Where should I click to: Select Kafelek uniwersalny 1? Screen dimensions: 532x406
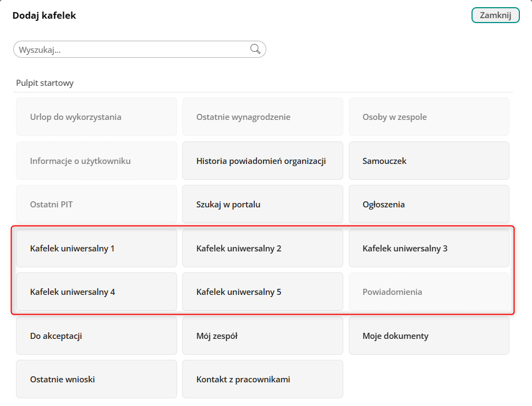[x=96, y=248]
